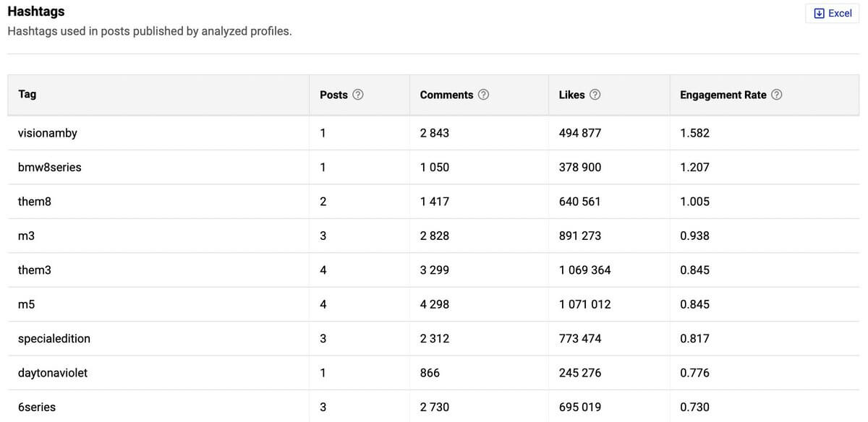The width and height of the screenshot is (868, 422).
Task: Sort by the Engagement Rate header
Action: tap(723, 95)
